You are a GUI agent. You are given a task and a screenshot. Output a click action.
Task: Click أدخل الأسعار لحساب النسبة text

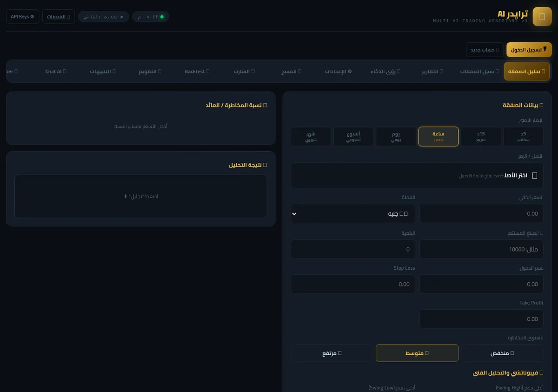(x=141, y=126)
